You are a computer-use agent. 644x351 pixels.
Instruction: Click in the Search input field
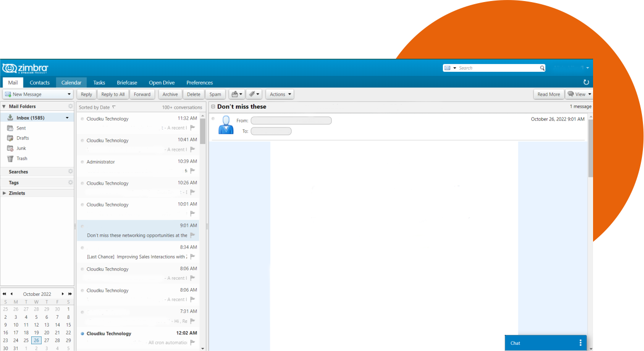click(498, 68)
